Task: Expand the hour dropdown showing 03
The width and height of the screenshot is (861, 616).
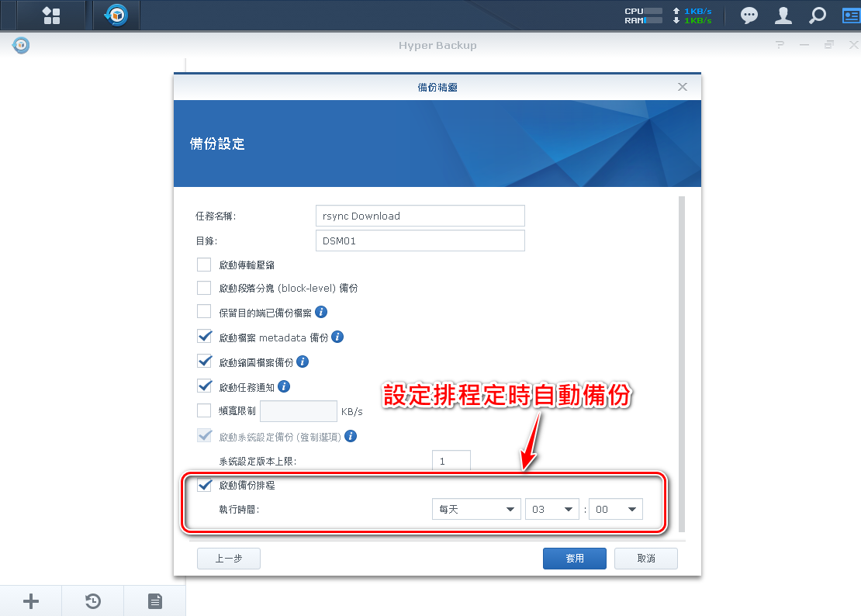Action: (552, 509)
